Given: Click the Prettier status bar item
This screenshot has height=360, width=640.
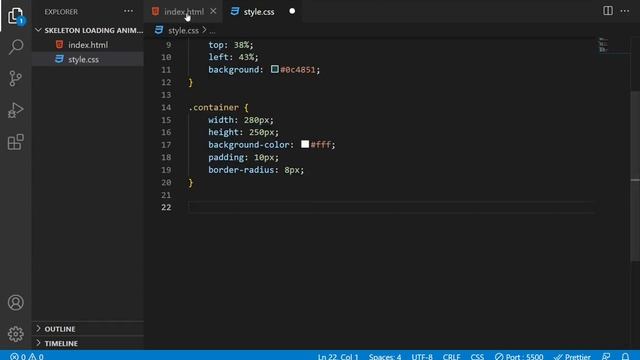Looking at the screenshot, I should pyautogui.click(x=572, y=356).
